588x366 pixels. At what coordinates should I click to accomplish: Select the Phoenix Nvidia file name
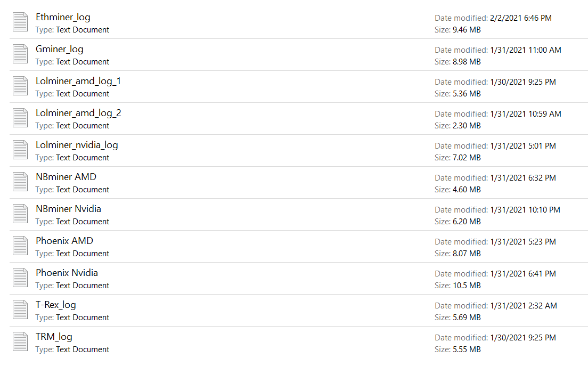[x=67, y=273]
